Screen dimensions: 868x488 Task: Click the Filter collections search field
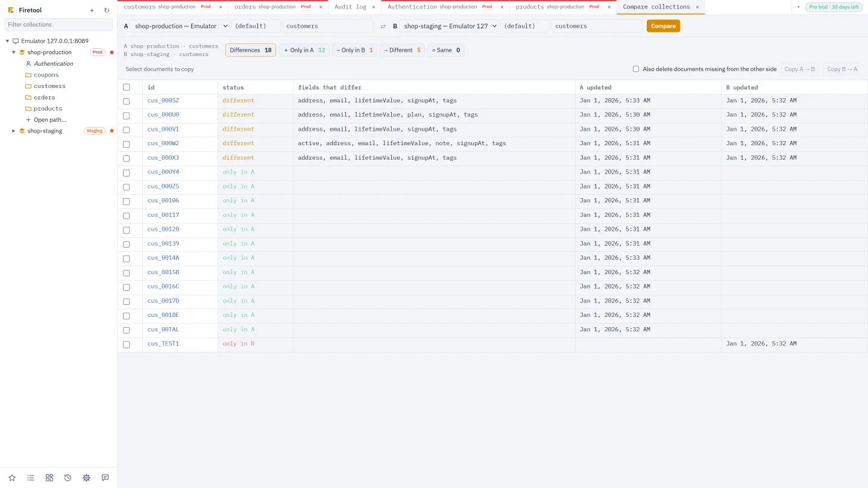(58, 25)
